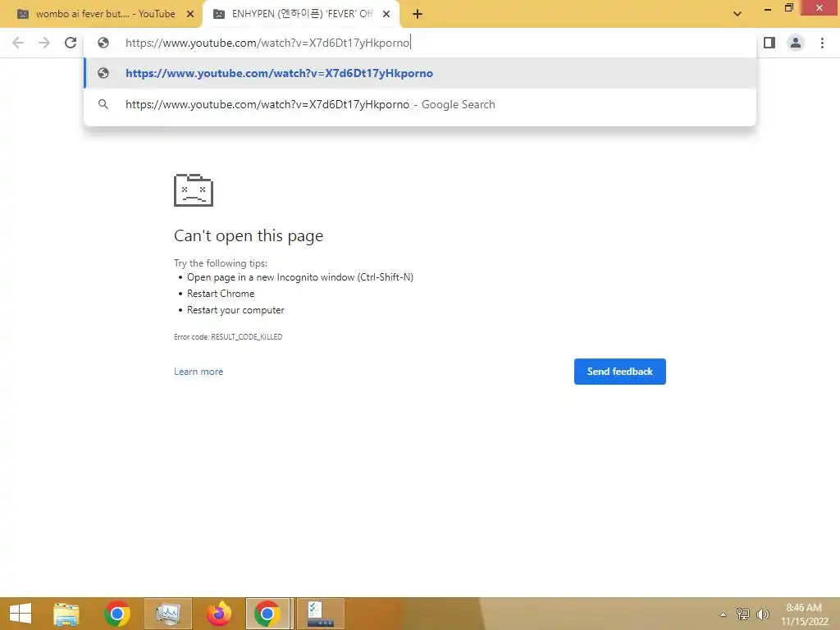840x630 pixels.
Task: Click the globe icon in address bar
Action: point(103,43)
